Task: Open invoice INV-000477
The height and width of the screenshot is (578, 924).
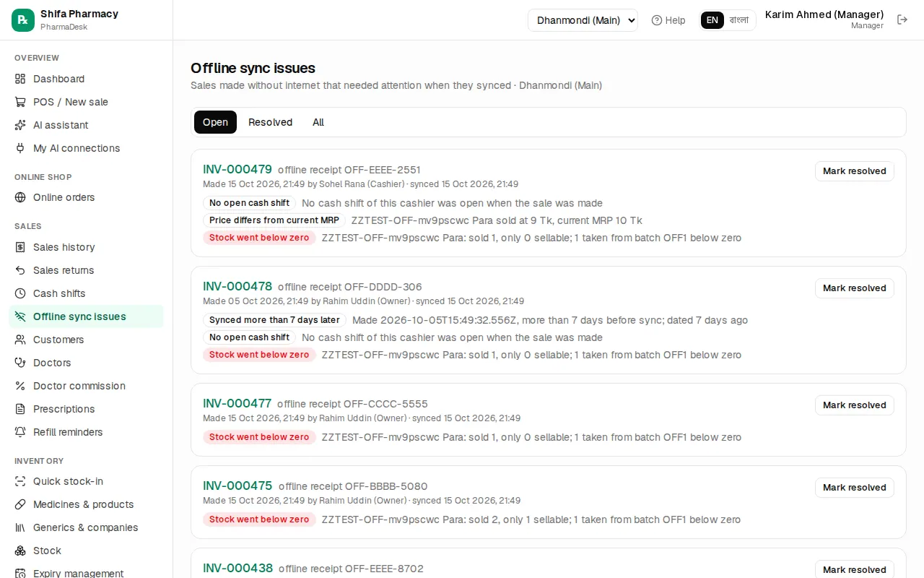Action: click(x=237, y=403)
